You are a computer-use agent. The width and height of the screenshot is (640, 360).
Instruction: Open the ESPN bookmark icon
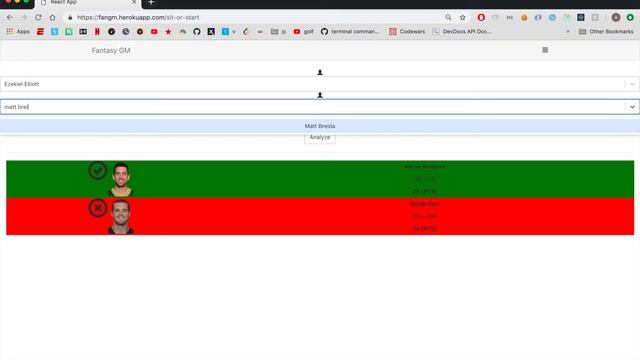(x=40, y=31)
